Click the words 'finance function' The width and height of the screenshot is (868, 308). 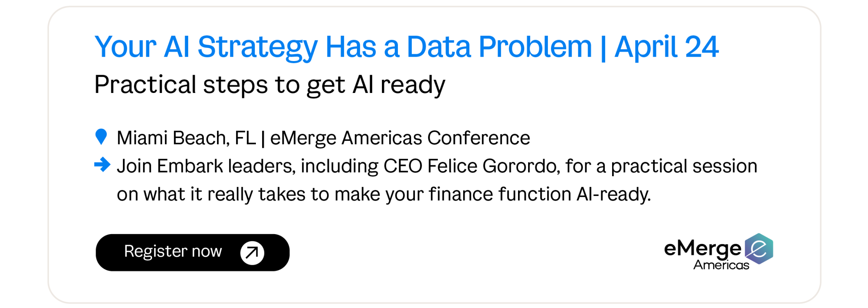point(500,194)
